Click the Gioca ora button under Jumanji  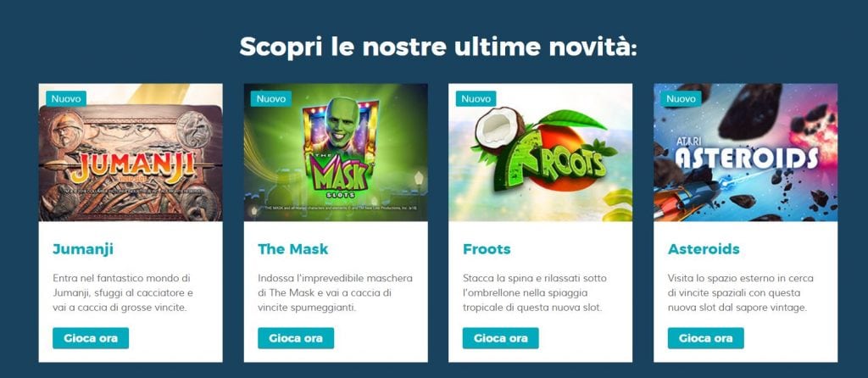(91, 338)
